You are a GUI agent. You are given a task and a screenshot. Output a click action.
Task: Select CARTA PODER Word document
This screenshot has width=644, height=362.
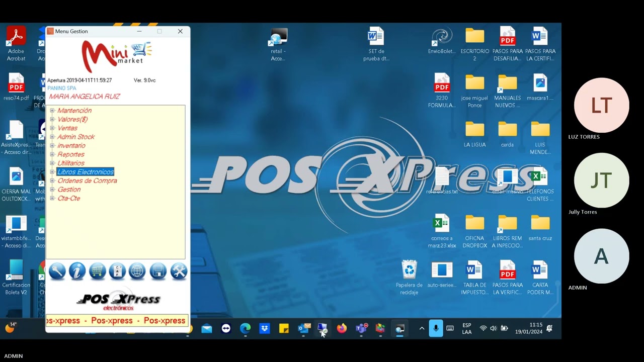[x=540, y=278]
